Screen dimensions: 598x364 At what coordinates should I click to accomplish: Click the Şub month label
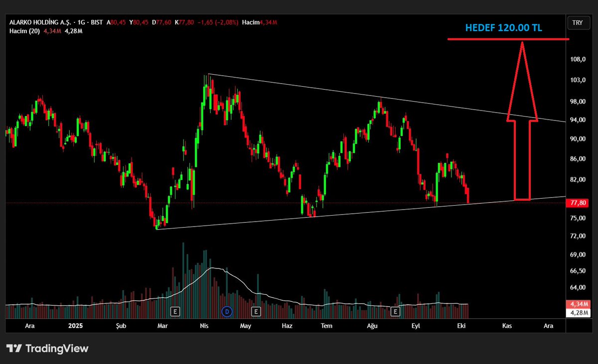120,326
